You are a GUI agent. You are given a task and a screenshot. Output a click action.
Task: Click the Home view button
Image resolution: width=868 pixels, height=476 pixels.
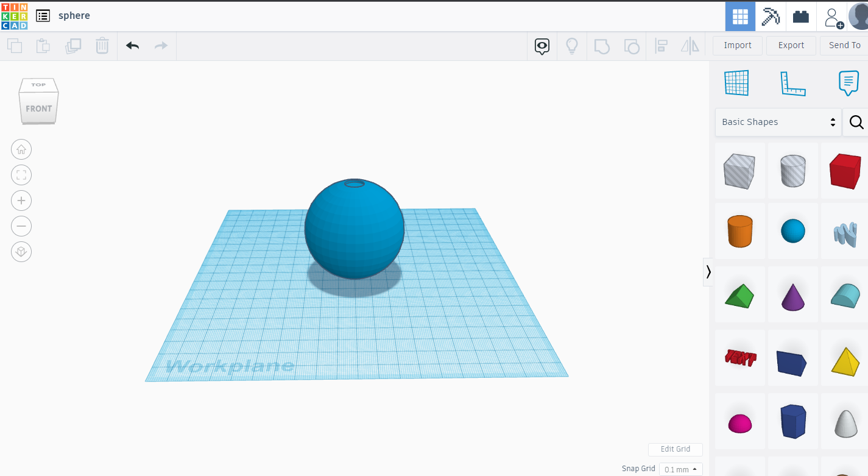21,149
